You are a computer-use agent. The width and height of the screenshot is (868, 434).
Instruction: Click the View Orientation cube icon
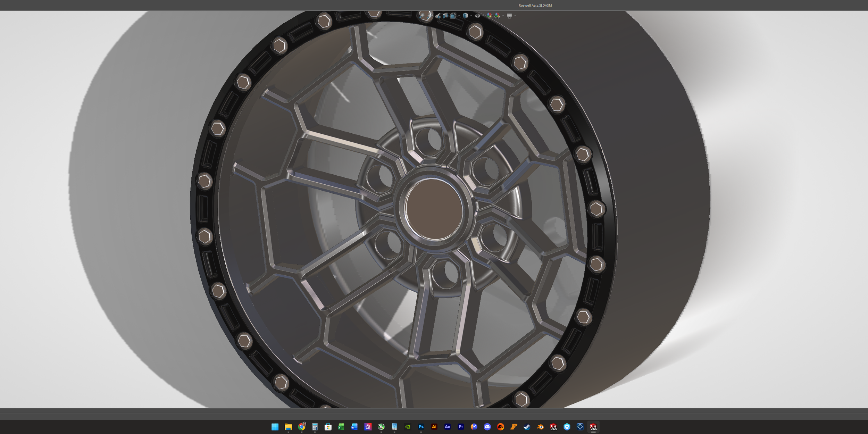tap(453, 16)
